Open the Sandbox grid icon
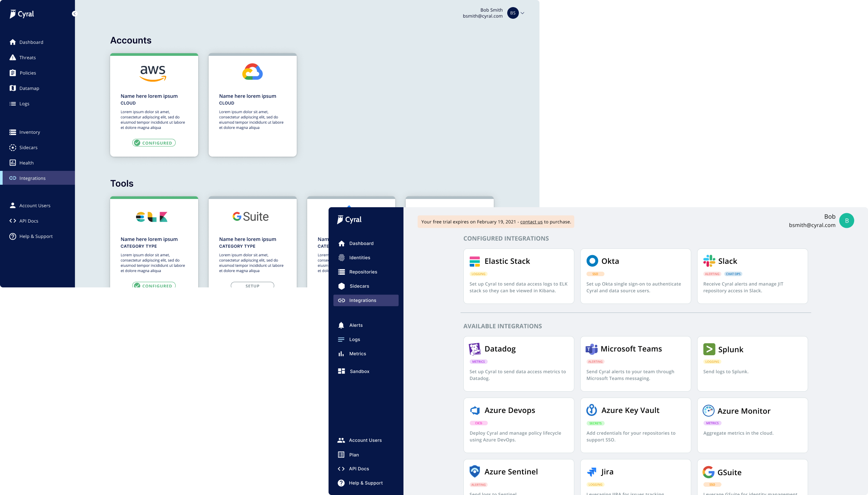This screenshot has width=868, height=495. pos(341,371)
